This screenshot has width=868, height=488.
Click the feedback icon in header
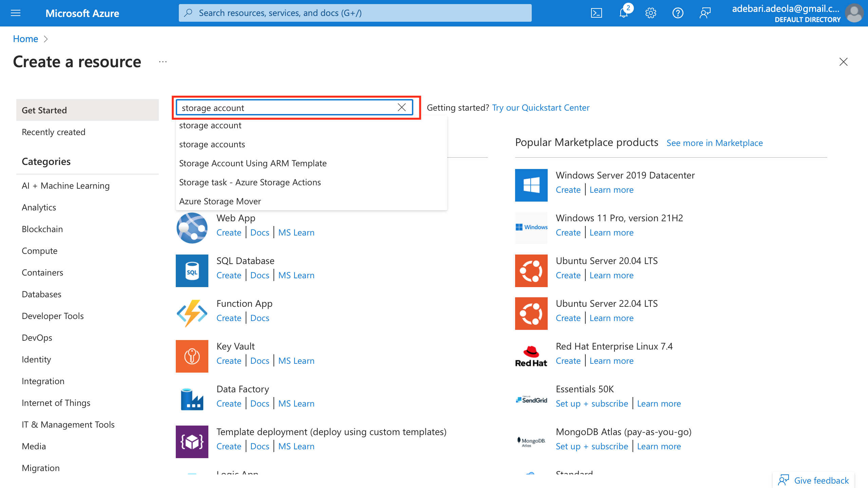coord(705,13)
